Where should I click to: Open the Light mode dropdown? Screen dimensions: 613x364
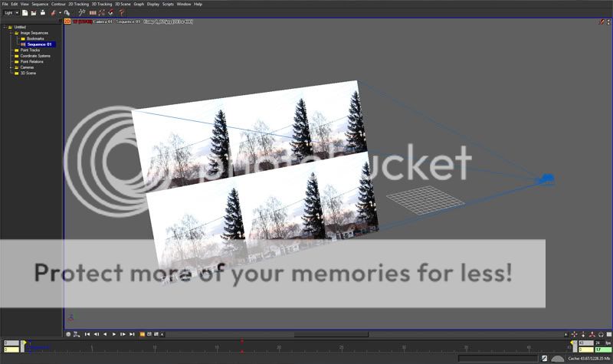click(11, 13)
